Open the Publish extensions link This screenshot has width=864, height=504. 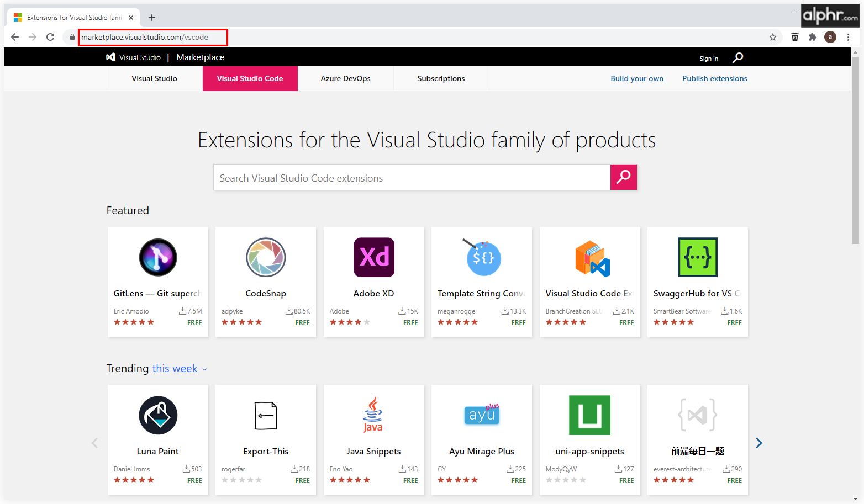coord(714,78)
